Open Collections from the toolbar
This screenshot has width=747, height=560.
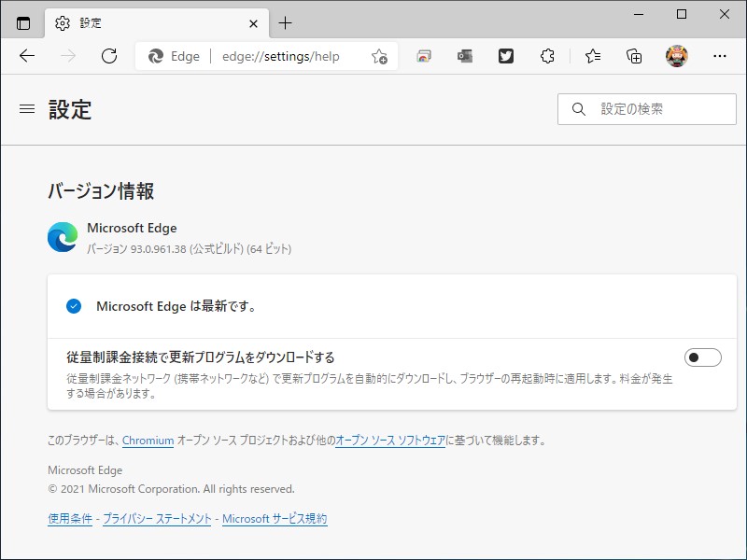[634, 56]
